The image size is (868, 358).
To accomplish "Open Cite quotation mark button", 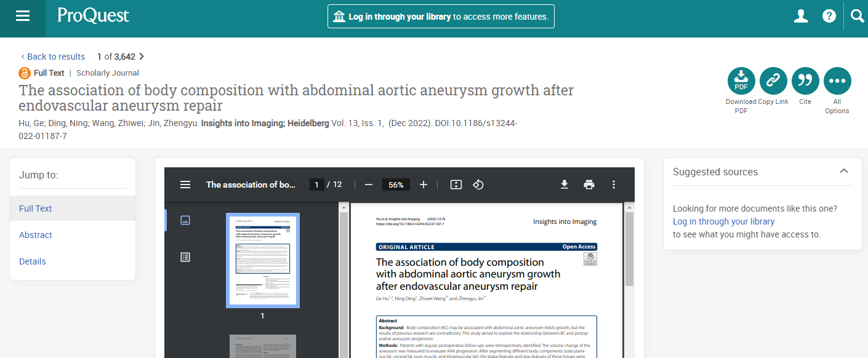I will tap(805, 81).
